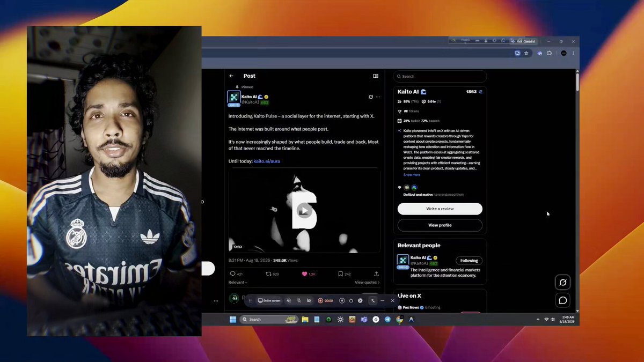Image resolution: width=644 pixels, height=362 pixels.
Task: Share the post via share icon
Action: click(x=376, y=274)
